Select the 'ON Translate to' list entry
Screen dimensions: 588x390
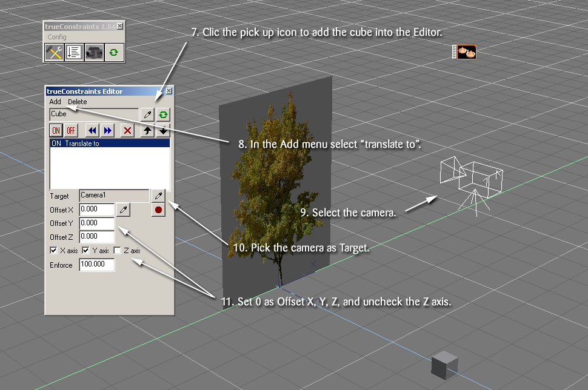[110, 144]
